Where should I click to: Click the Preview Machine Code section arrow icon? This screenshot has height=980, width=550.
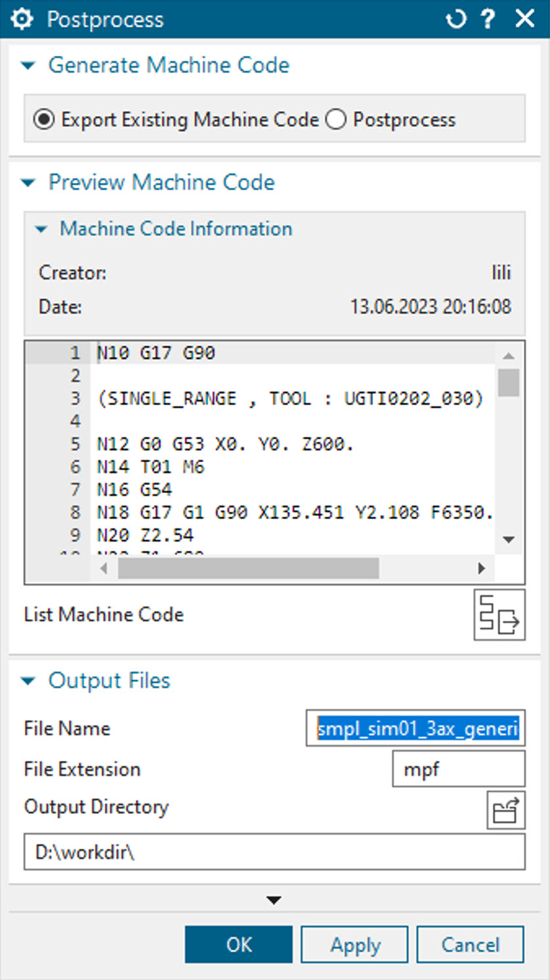(28, 183)
